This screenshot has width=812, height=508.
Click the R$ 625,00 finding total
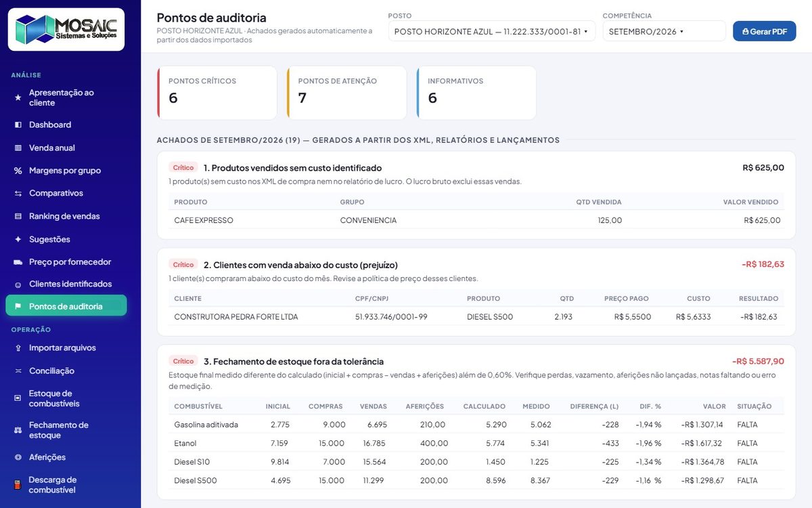[763, 168]
